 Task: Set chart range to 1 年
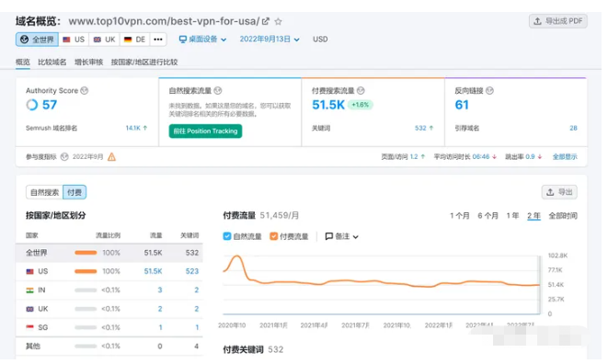(x=512, y=216)
